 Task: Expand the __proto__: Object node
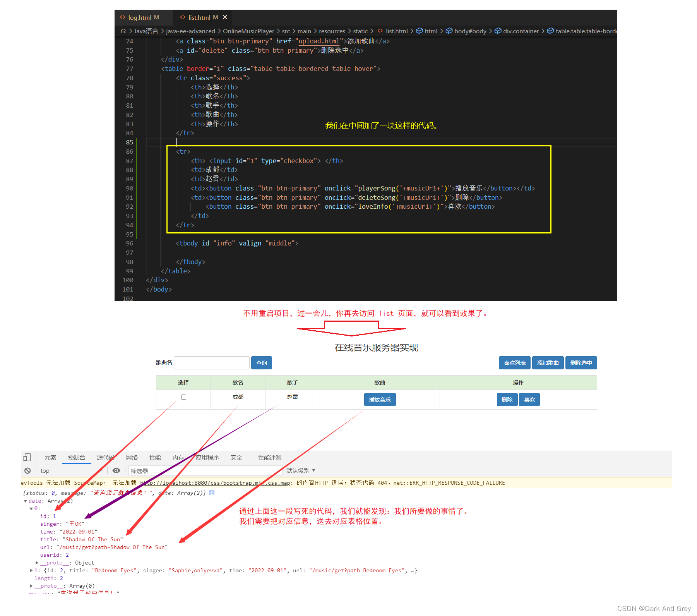pyautogui.click(x=37, y=563)
